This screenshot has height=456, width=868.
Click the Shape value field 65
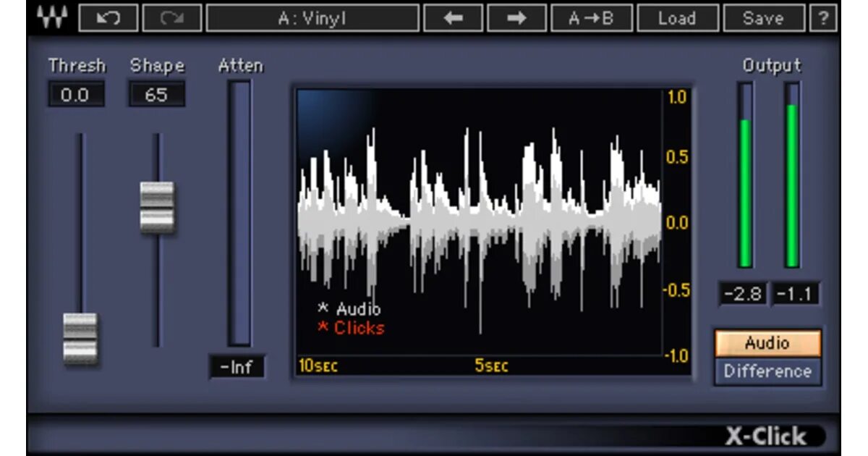(156, 95)
